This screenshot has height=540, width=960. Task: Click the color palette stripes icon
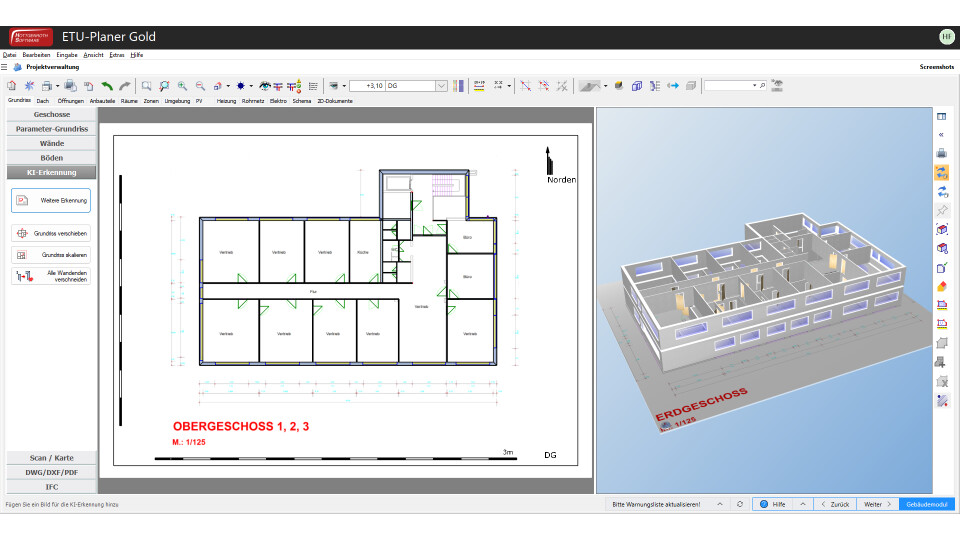pyautogui.click(x=459, y=86)
